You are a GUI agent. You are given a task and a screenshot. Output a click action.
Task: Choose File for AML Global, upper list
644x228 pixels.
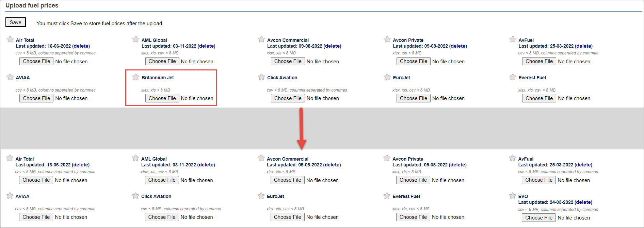[x=162, y=61]
